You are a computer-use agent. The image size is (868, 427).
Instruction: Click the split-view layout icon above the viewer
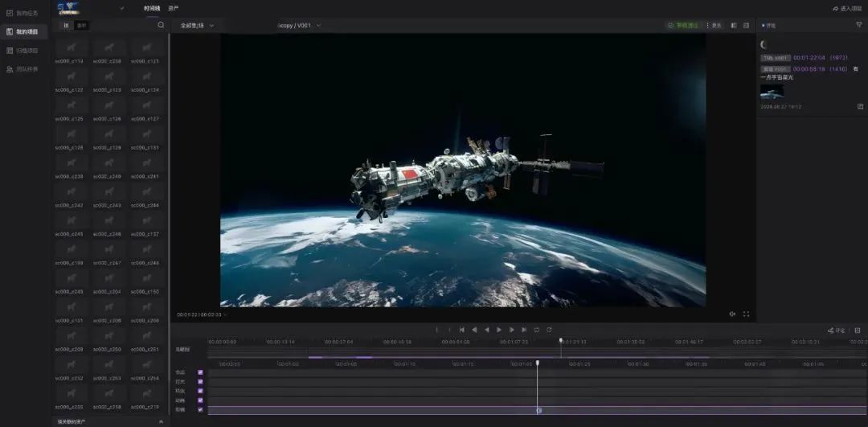point(734,26)
